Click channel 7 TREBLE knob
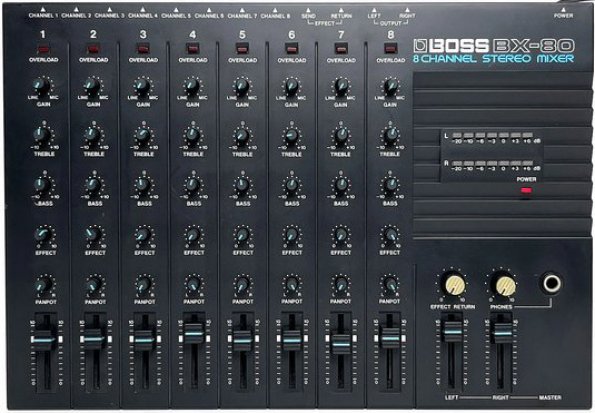Image resolution: width=595 pixels, height=413 pixels. 341,136
